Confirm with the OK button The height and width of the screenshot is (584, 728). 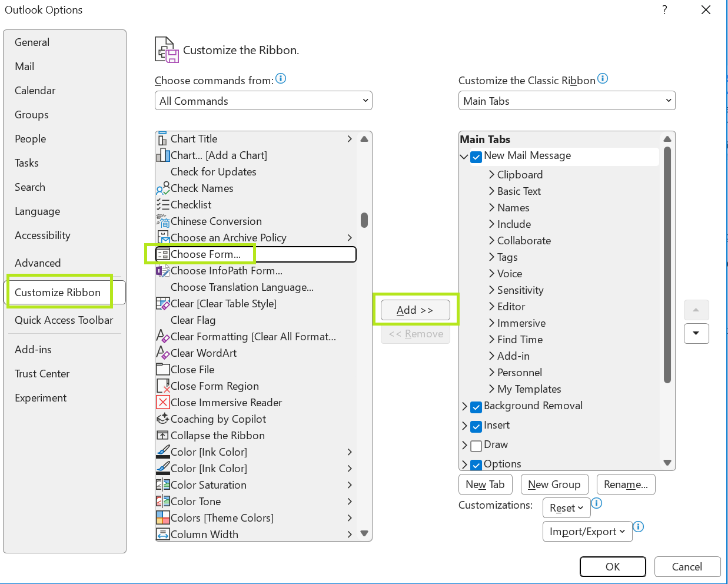pos(613,566)
